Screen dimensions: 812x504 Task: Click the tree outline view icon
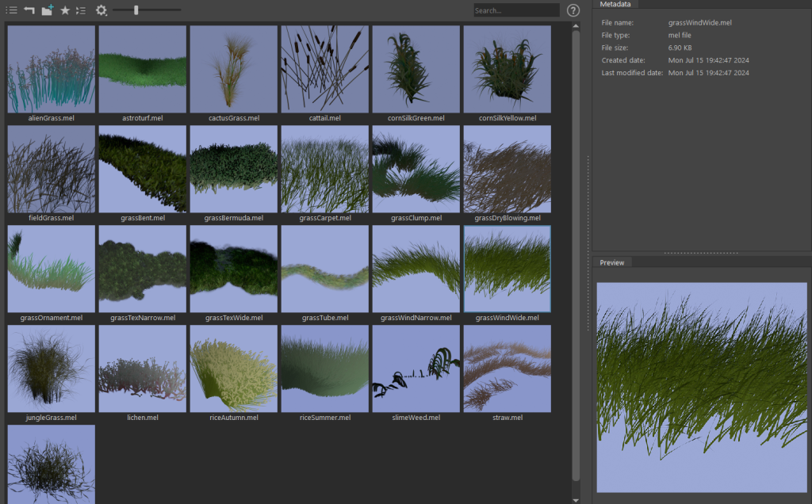coord(81,10)
